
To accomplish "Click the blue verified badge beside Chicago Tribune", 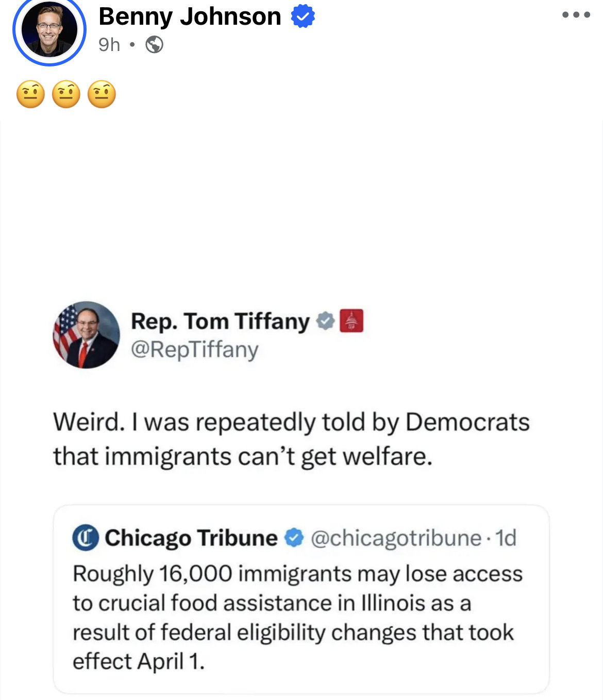I will pyautogui.click(x=294, y=538).
